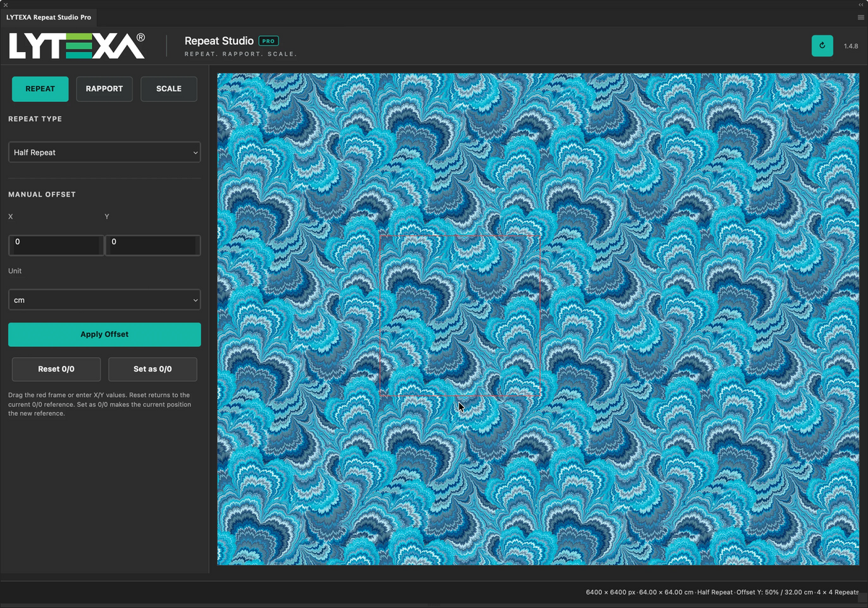Click the Unit label above the dropdown
Viewport: 868px width, 608px height.
point(15,271)
